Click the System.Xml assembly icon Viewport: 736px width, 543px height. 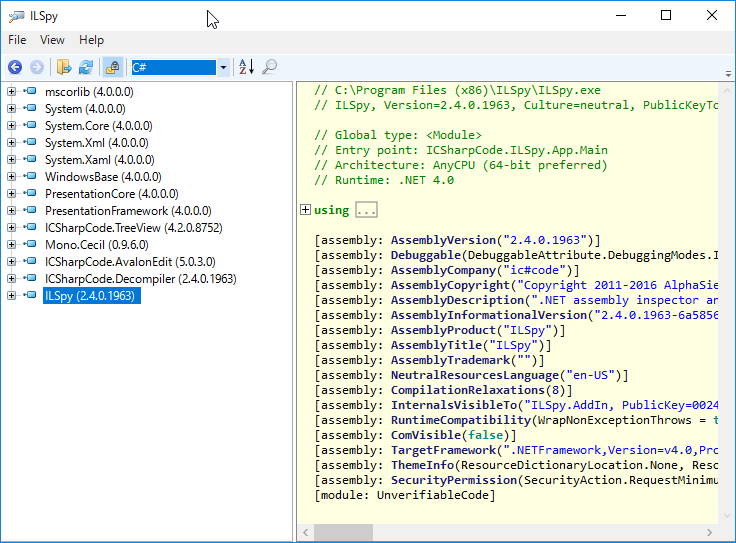[31, 142]
